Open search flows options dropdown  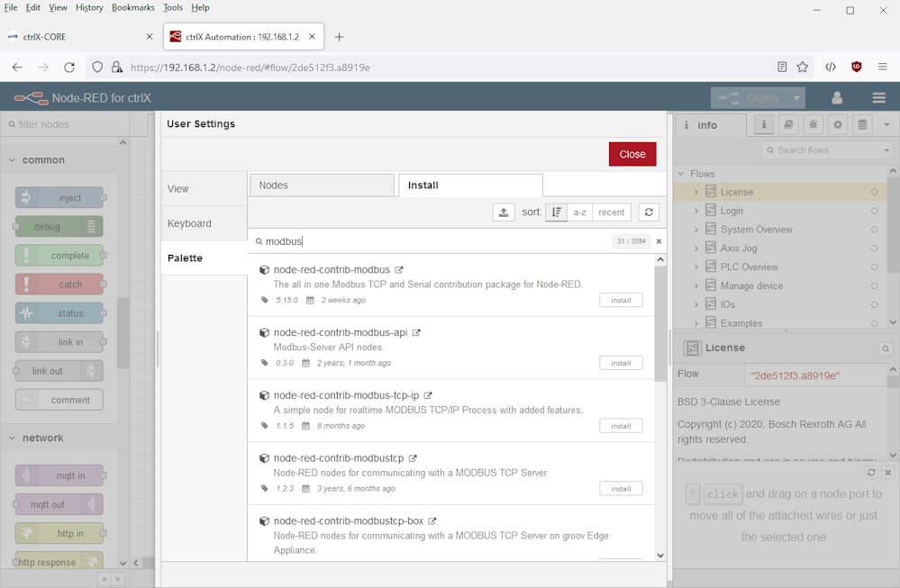pyautogui.click(x=886, y=150)
